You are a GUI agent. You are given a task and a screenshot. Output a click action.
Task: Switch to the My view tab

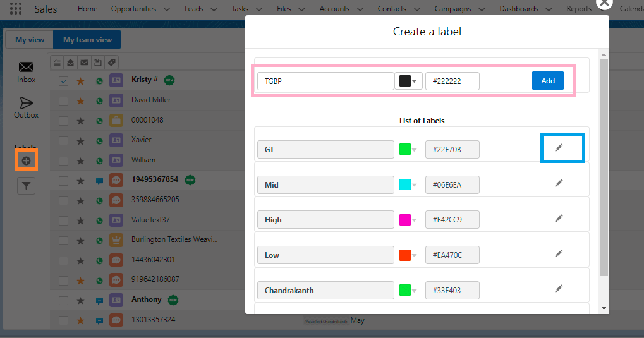coord(30,40)
